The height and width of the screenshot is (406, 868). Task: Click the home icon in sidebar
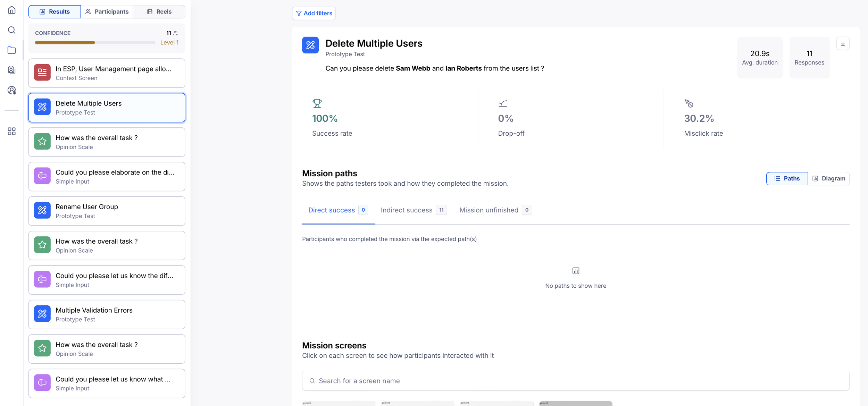[11, 10]
